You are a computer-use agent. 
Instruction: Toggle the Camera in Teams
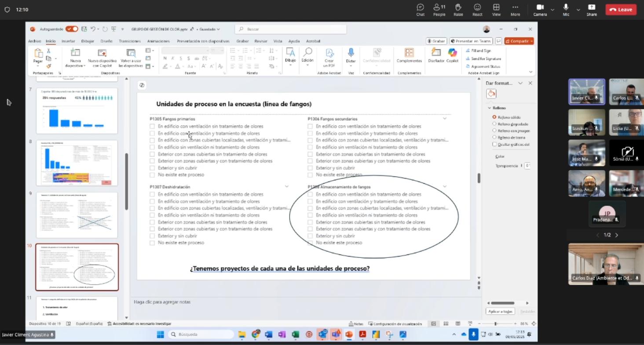pos(540,9)
